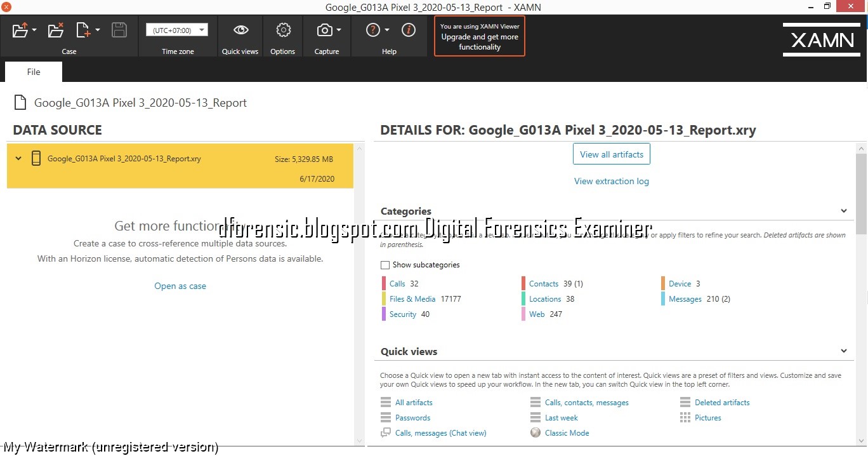The image size is (868, 456).
Task: Open the Options gear icon
Action: 282,30
